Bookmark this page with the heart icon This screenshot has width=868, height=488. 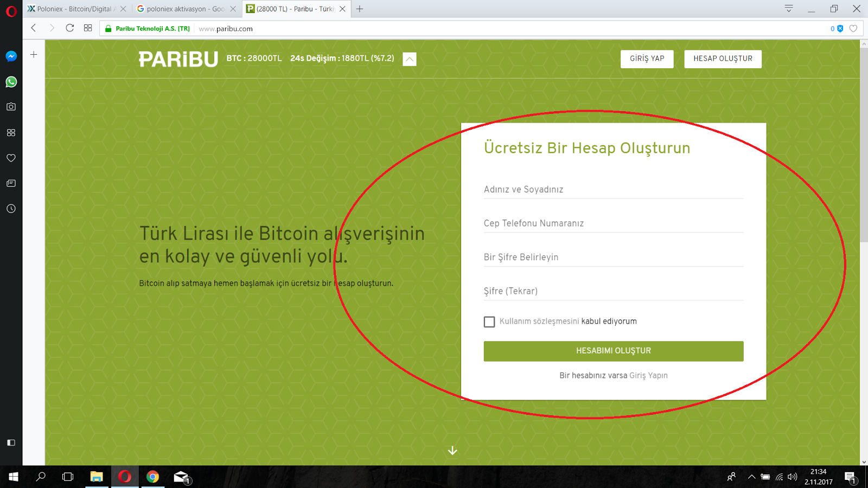853,29
